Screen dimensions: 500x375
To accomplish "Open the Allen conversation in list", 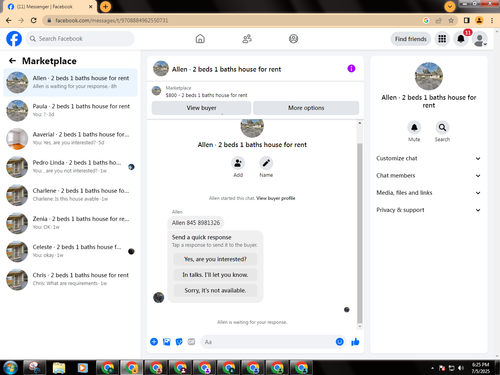I will pos(70,82).
